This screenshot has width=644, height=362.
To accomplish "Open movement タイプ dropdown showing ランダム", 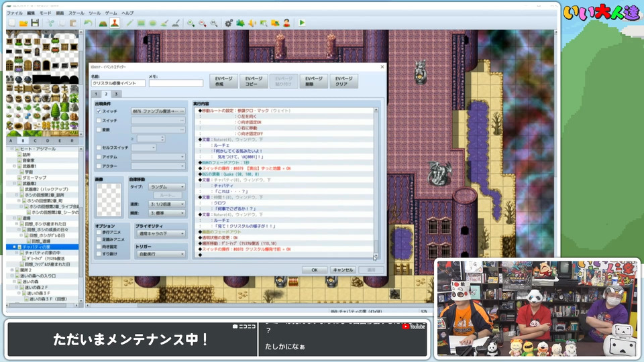I will [167, 187].
